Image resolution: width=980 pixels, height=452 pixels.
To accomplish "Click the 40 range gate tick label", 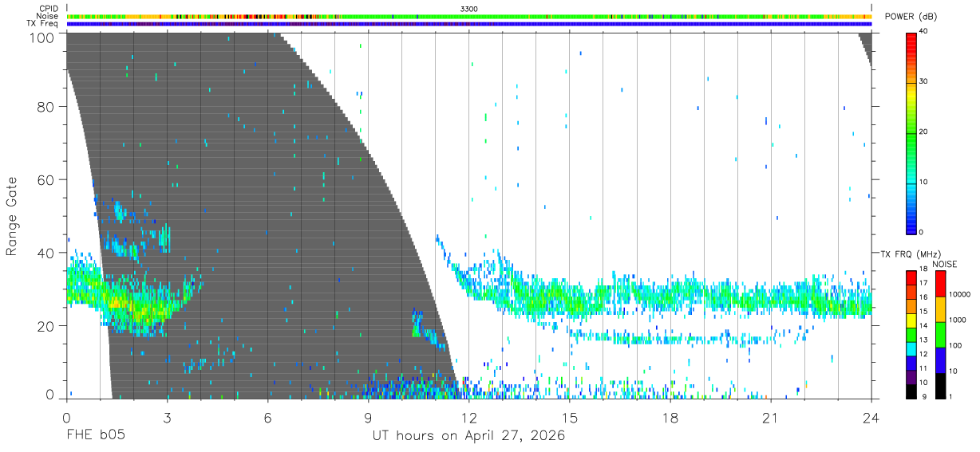I will point(46,254).
